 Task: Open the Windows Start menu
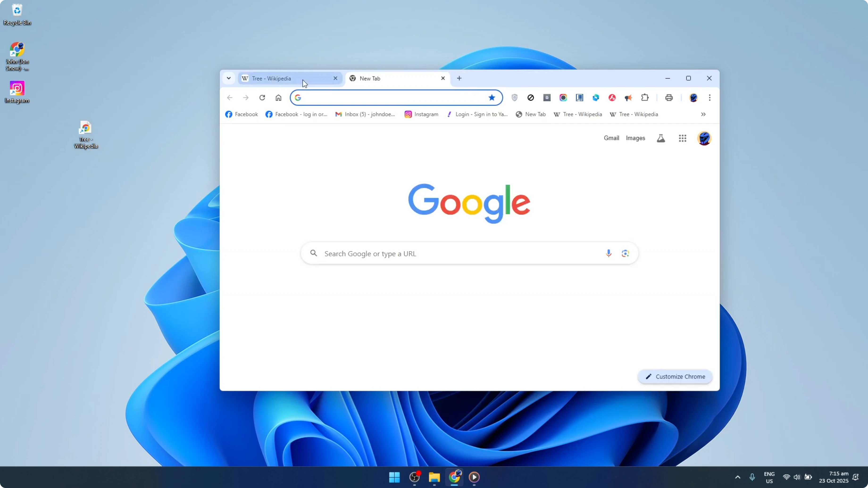(394, 477)
